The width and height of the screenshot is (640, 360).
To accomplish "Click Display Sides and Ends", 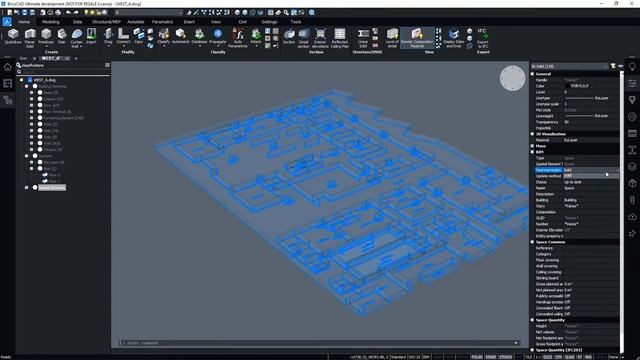I will [x=453, y=38].
